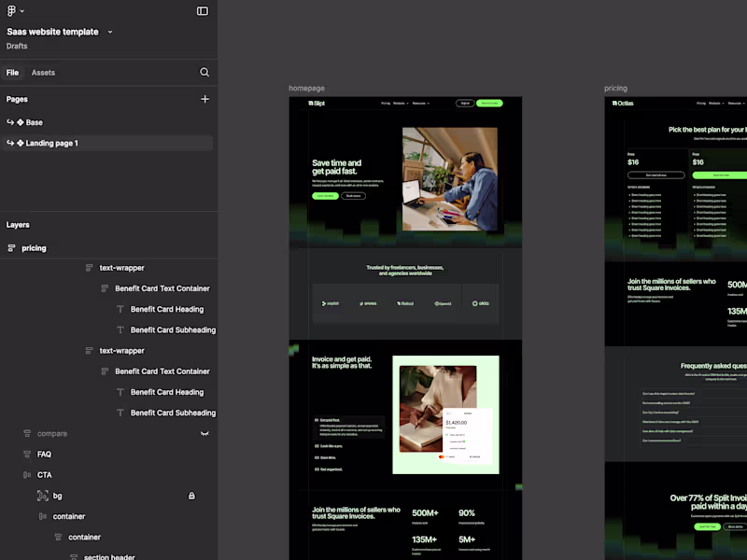Add a new page with plus icon
The width and height of the screenshot is (747, 560).
tap(204, 99)
